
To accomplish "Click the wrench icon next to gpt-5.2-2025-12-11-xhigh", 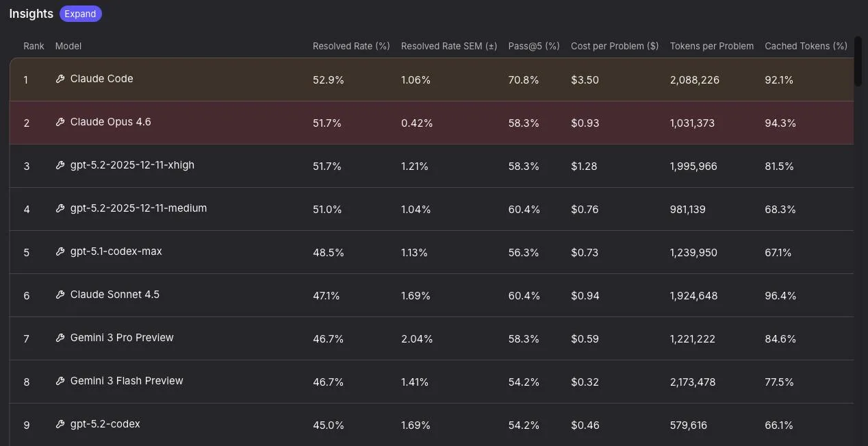I will click(60, 165).
